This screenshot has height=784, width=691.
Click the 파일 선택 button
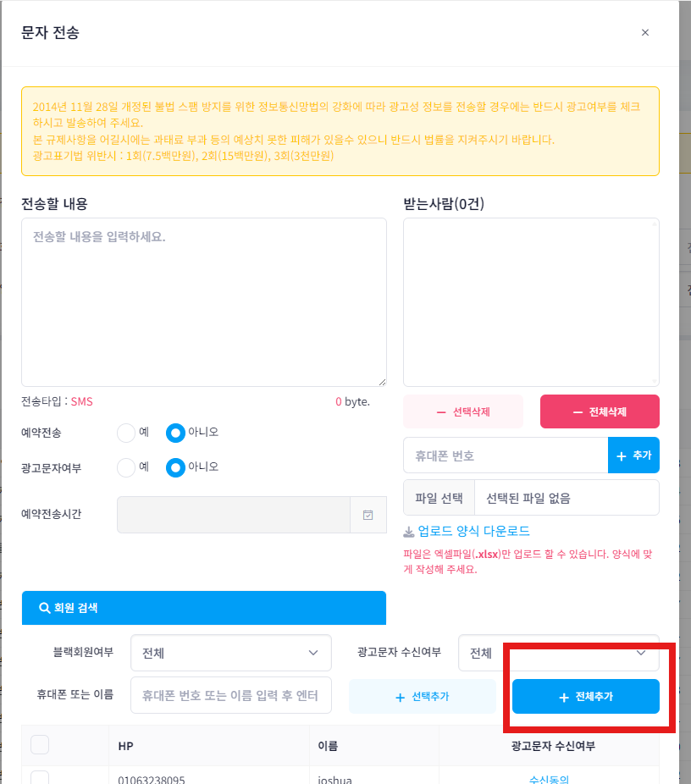pyautogui.click(x=439, y=498)
